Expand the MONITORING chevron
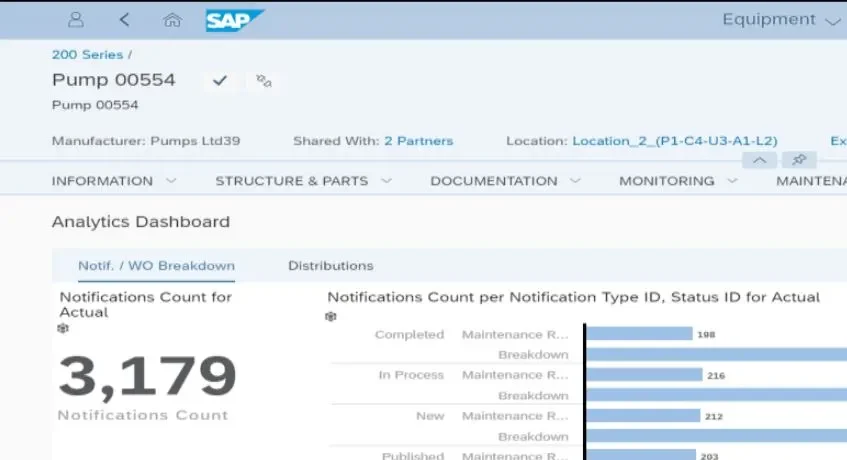This screenshot has width=847, height=460. click(x=732, y=180)
